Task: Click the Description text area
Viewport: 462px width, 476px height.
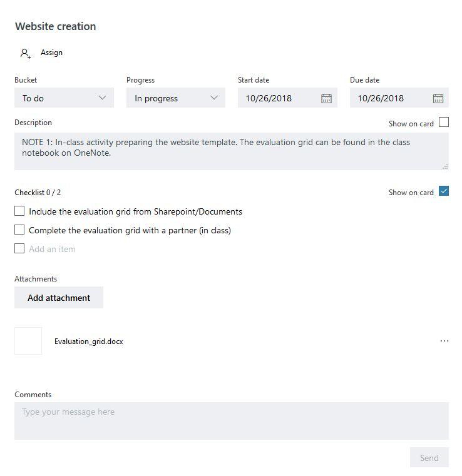Action: 232,151
